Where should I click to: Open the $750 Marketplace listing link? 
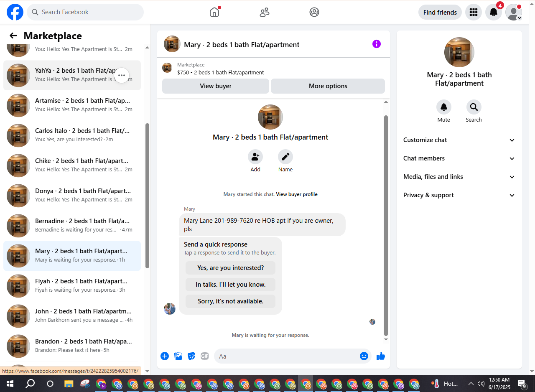(x=221, y=73)
